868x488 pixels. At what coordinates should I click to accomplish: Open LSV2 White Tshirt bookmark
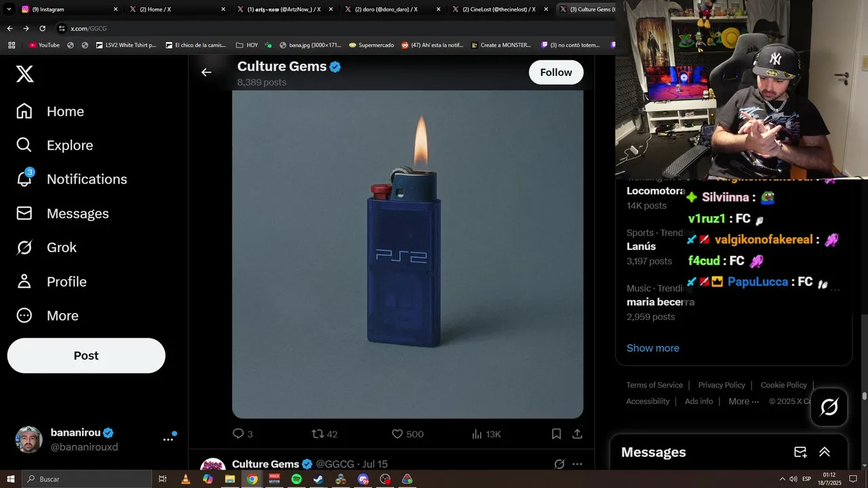tap(126, 45)
